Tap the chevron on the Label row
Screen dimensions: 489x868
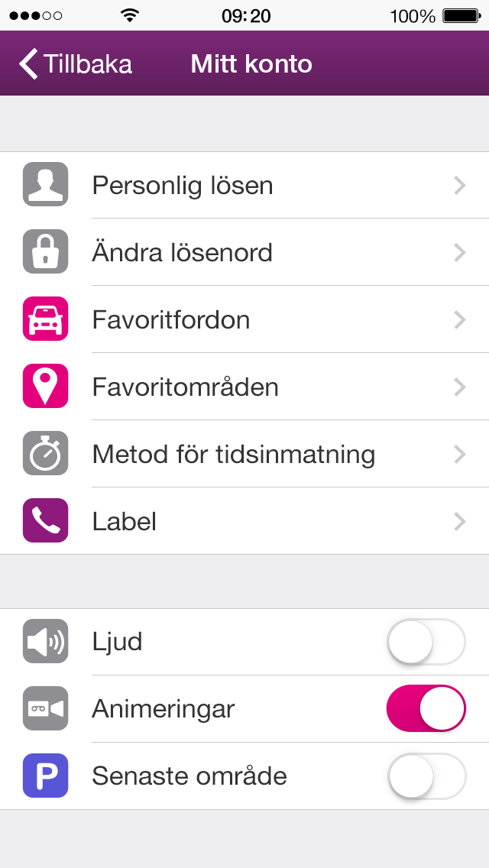459,521
